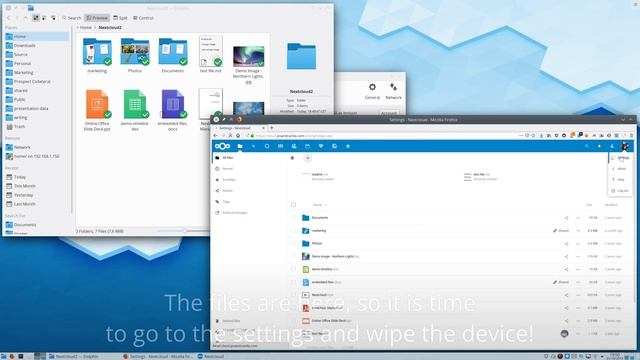Screen dimensions: 640x360
Task: Adjust Dolphin icon zoom slider
Action: (184, 231)
